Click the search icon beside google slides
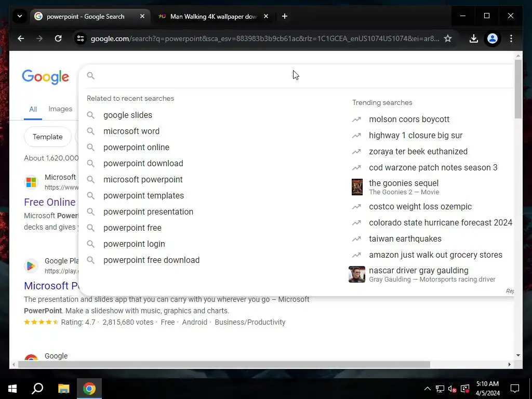The image size is (532, 399). pos(90,115)
